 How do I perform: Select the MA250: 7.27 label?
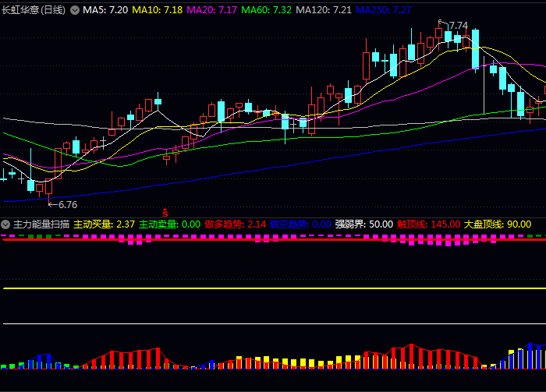384,10
